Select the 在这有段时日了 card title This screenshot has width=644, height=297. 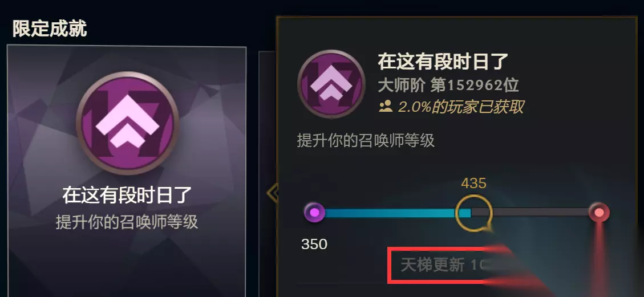[x=127, y=195]
